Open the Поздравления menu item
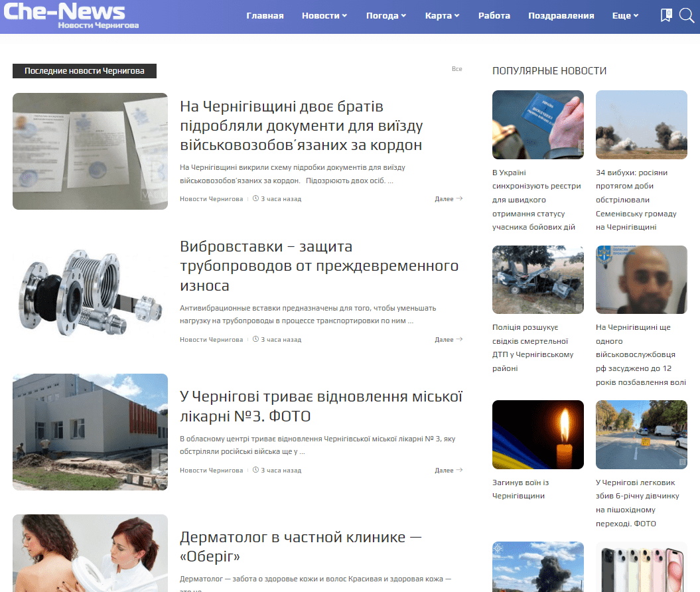This screenshot has width=700, height=592. pyautogui.click(x=561, y=16)
